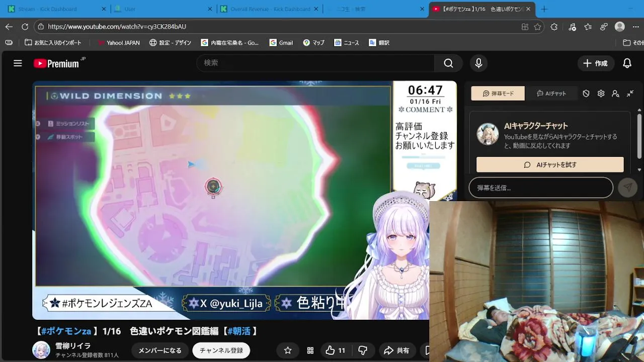The height and width of the screenshot is (362, 644).
Task: Open the 作成 create menu
Action: (x=596, y=63)
